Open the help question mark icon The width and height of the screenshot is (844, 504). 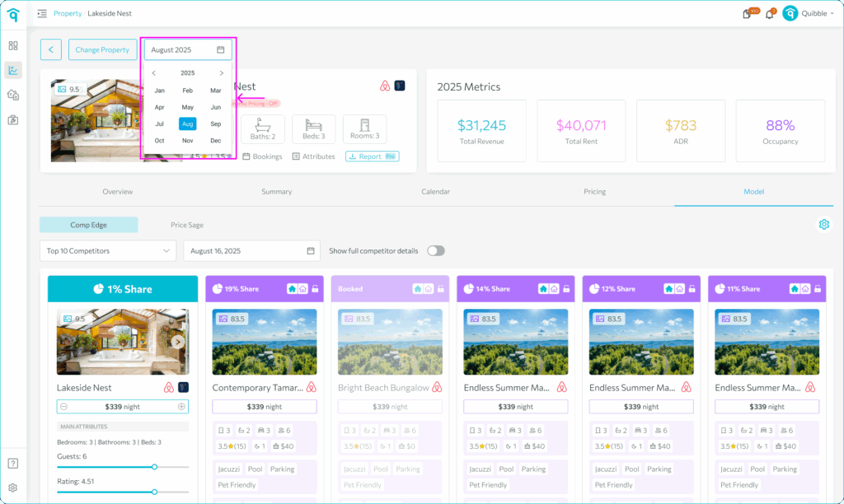point(13,464)
